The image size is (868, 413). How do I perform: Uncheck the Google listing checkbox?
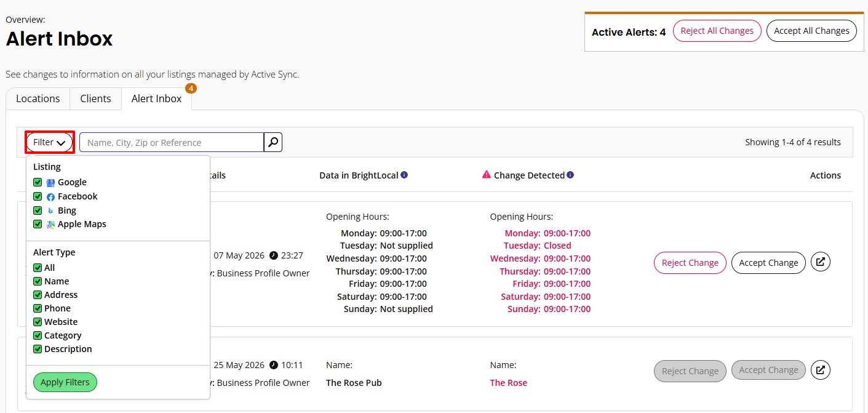click(x=38, y=182)
